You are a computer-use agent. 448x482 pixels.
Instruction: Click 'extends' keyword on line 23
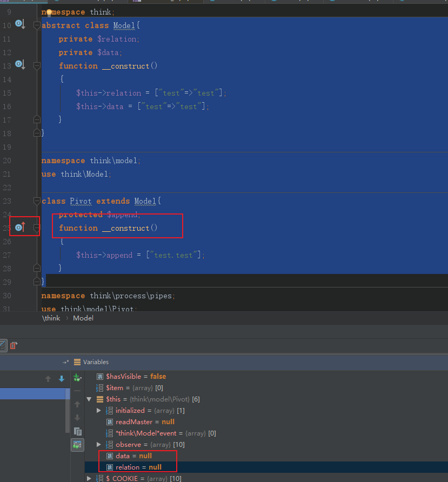pyautogui.click(x=113, y=202)
